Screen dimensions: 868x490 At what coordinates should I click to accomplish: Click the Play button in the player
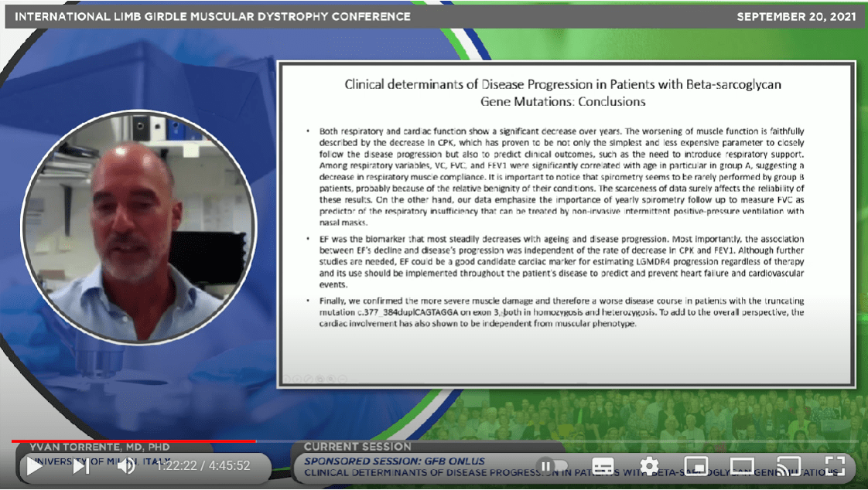click(34, 466)
